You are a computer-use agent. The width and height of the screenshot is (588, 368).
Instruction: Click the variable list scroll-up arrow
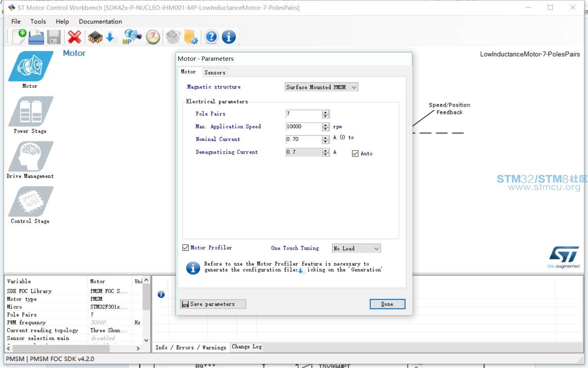coord(146,280)
